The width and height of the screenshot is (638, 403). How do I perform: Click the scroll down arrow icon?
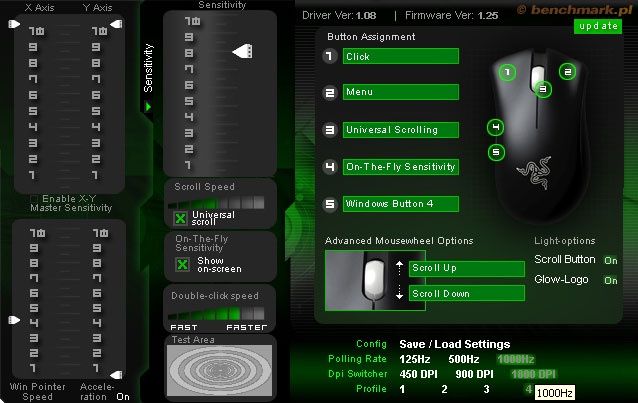tap(399, 293)
